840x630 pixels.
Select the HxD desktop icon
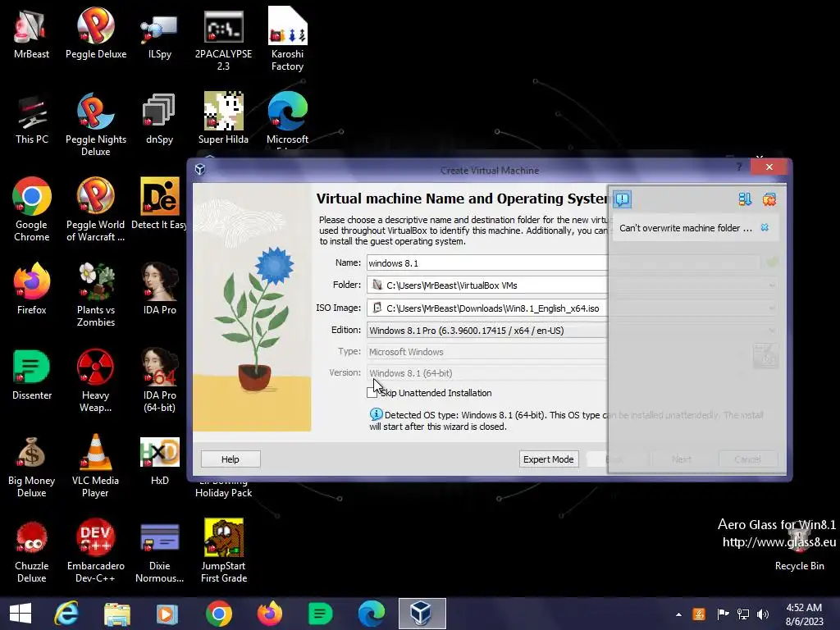[160, 461]
